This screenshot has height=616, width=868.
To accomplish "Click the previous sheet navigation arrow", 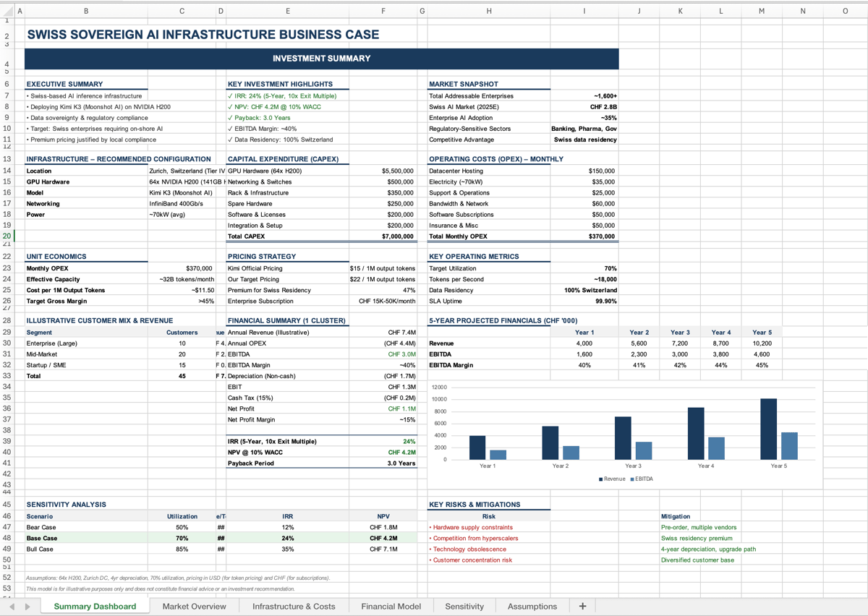I will click(12, 607).
